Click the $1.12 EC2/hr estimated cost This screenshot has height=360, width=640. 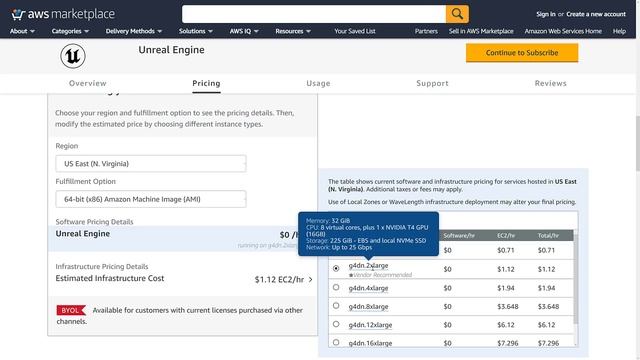click(279, 280)
